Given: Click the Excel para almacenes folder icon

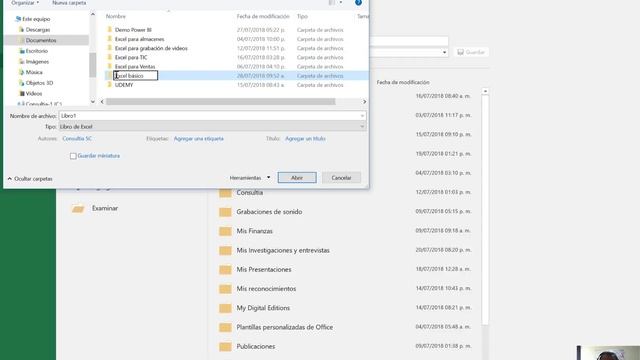Looking at the screenshot, I should (109, 39).
